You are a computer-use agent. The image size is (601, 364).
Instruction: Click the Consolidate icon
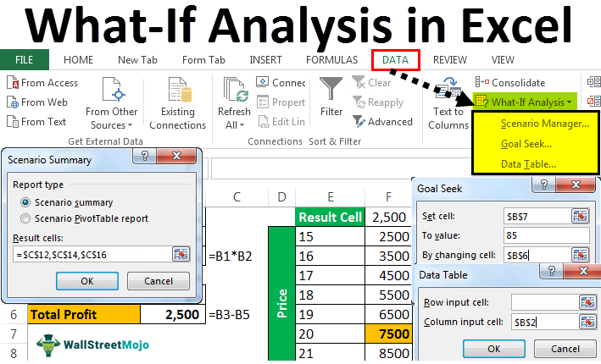481,83
